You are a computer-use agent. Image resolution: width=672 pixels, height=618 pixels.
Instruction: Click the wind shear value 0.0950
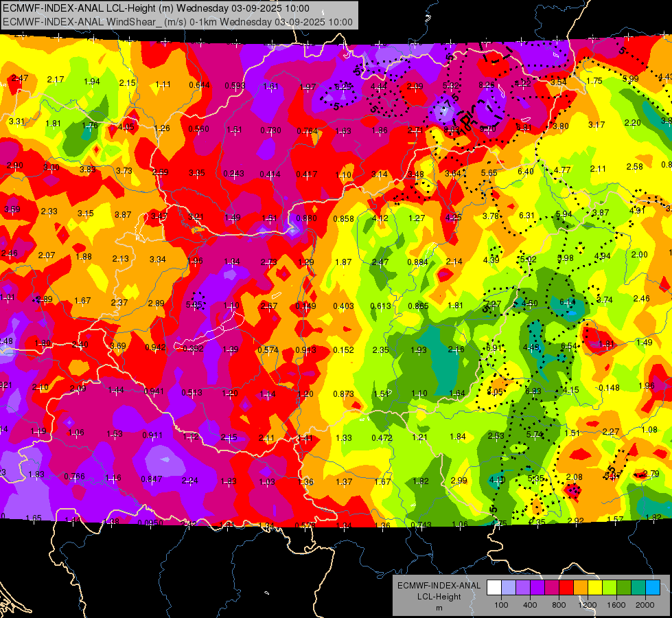click(x=150, y=523)
